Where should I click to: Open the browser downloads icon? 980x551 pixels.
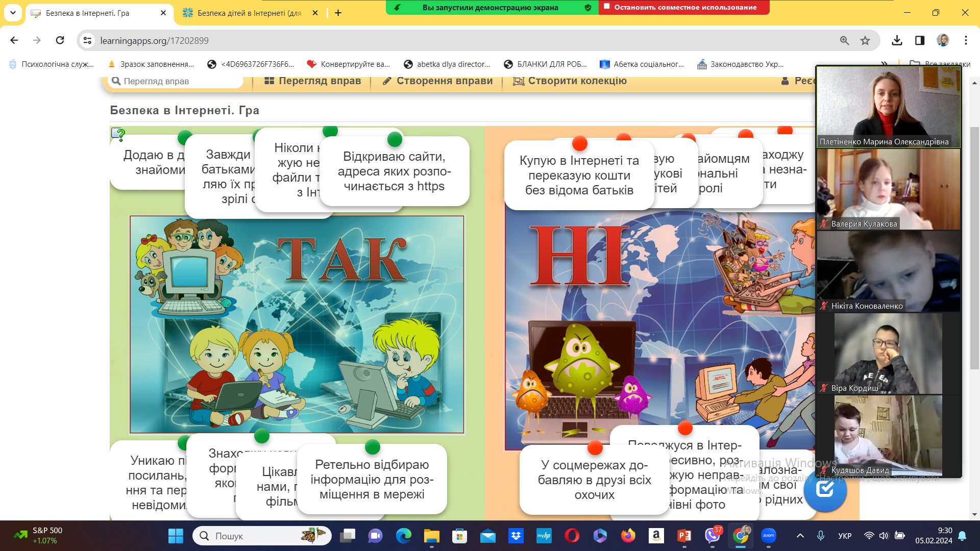tap(897, 41)
